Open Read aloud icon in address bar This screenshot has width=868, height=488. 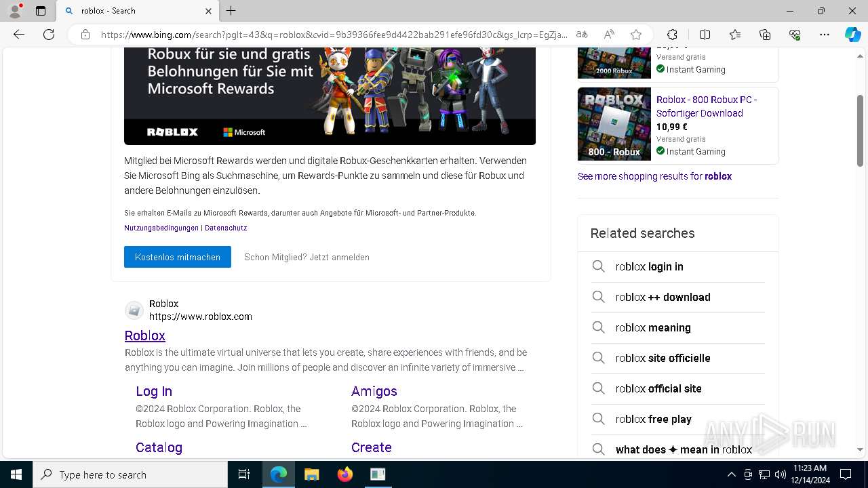coord(609,35)
